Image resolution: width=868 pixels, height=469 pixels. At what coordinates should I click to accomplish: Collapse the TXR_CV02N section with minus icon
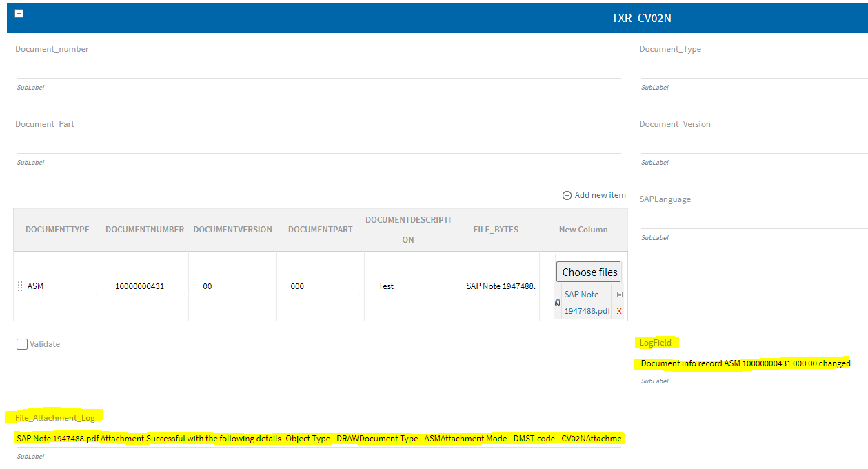tap(19, 14)
